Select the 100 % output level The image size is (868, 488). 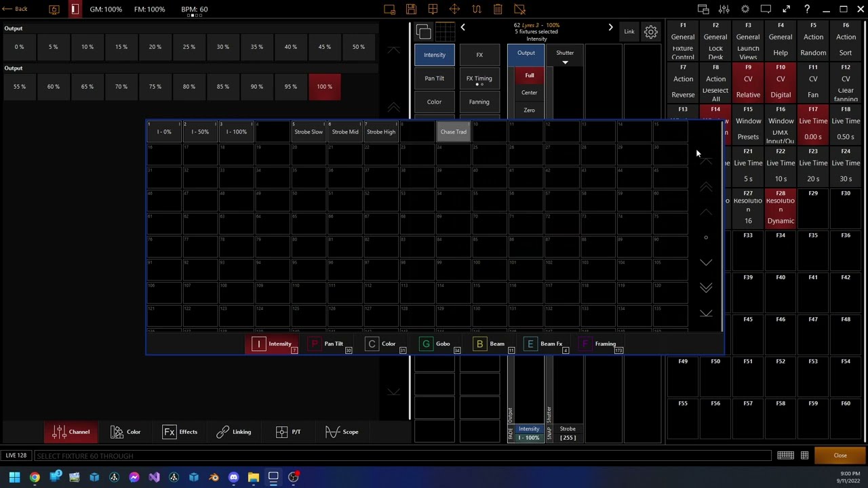[x=324, y=87]
